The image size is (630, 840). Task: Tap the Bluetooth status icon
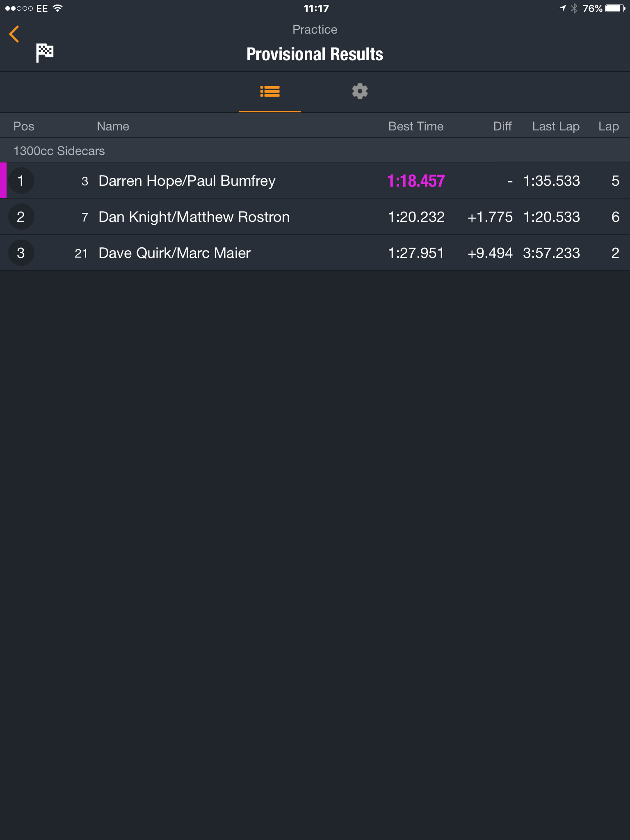[x=574, y=8]
